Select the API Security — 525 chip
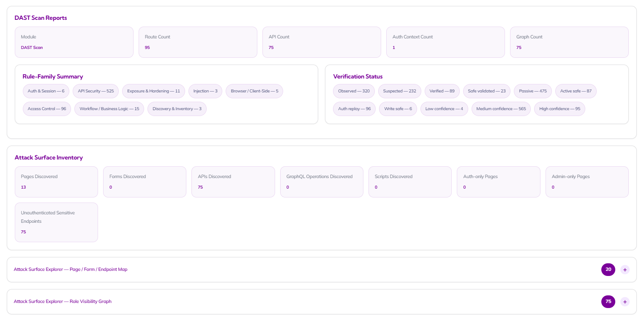The width and height of the screenshot is (644, 319). click(x=96, y=91)
